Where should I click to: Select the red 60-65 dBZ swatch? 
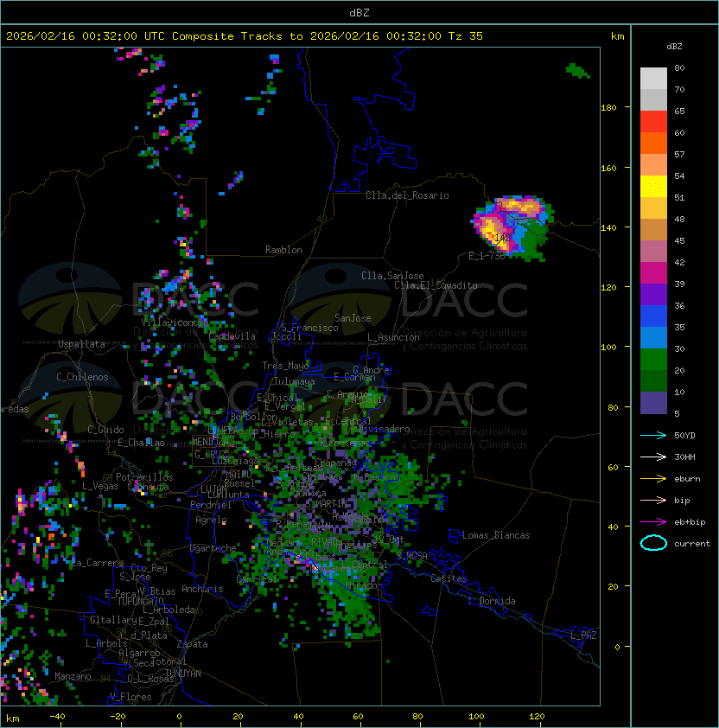[x=653, y=122]
